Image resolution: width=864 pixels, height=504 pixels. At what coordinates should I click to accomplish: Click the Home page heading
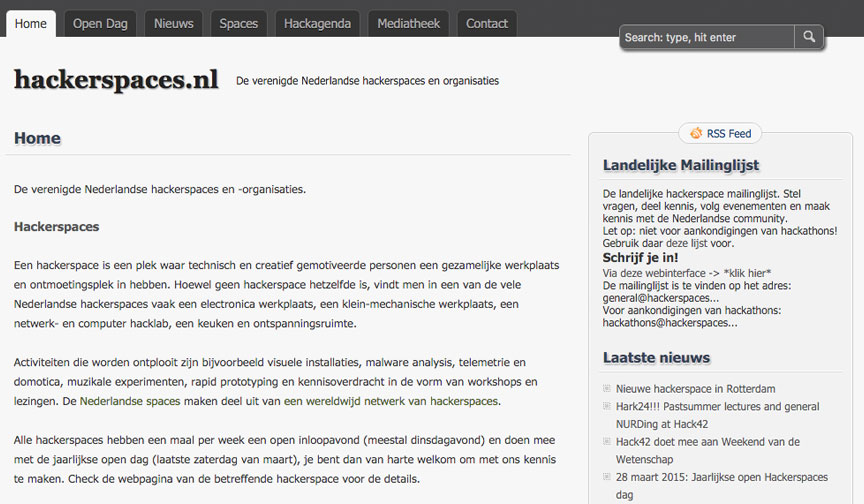point(37,138)
